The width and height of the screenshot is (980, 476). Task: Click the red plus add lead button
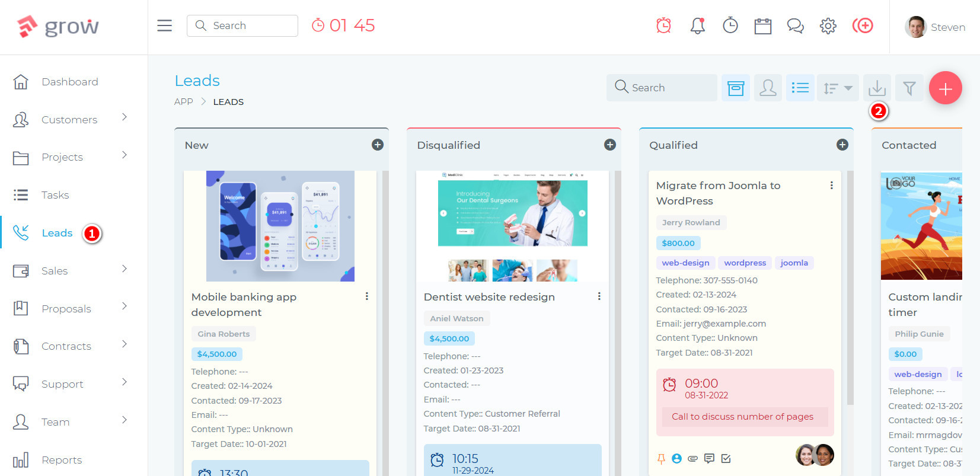point(946,88)
